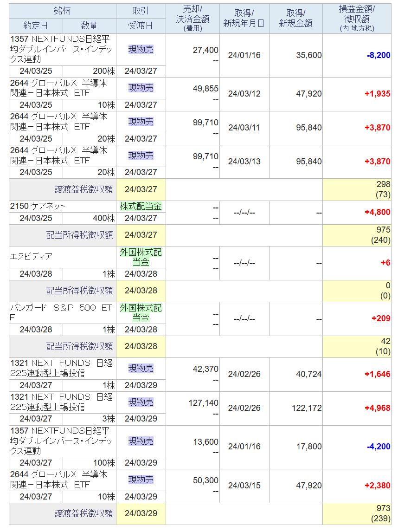Click the 取得/新規年月日 column header
Viewport: 398px width, 532px height.
244,19
